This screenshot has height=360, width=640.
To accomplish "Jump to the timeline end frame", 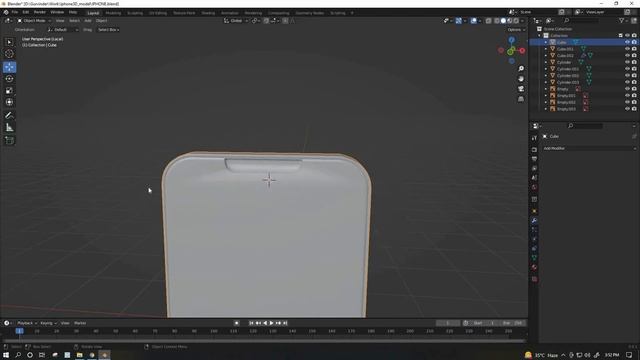I will pos(285,323).
